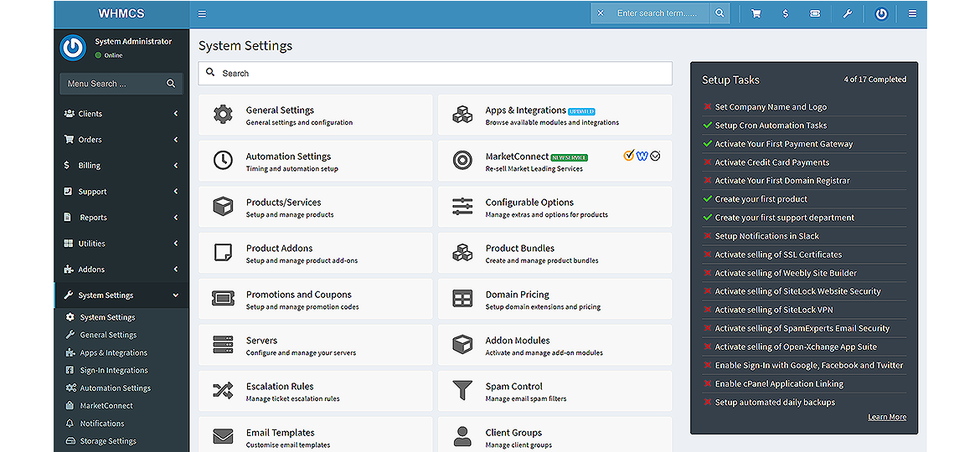Click the Escalation Rules shuffle icon
The image size is (980, 452).
223,391
